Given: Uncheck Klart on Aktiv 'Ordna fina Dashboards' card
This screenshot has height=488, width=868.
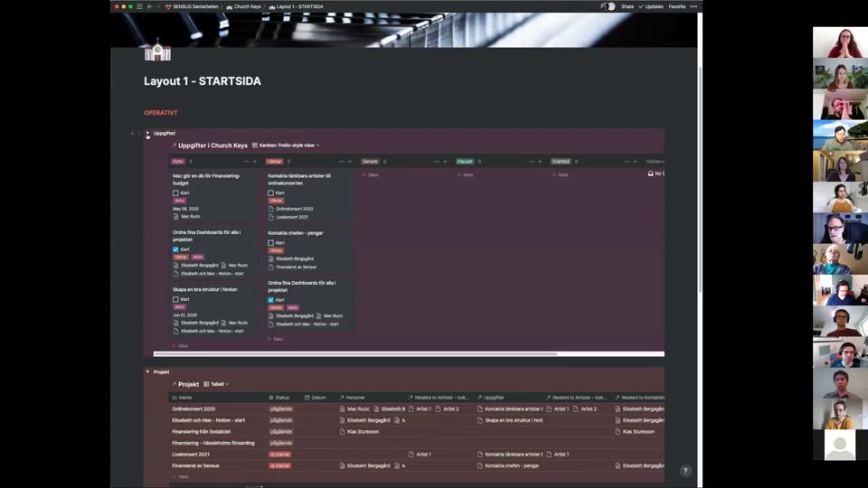Looking at the screenshot, I should coord(175,249).
